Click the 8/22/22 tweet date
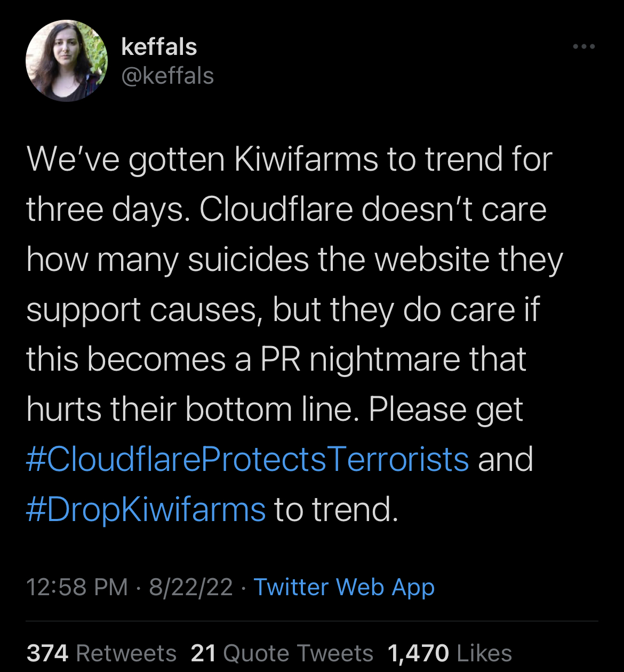Screen dimensions: 624x672 [191, 587]
